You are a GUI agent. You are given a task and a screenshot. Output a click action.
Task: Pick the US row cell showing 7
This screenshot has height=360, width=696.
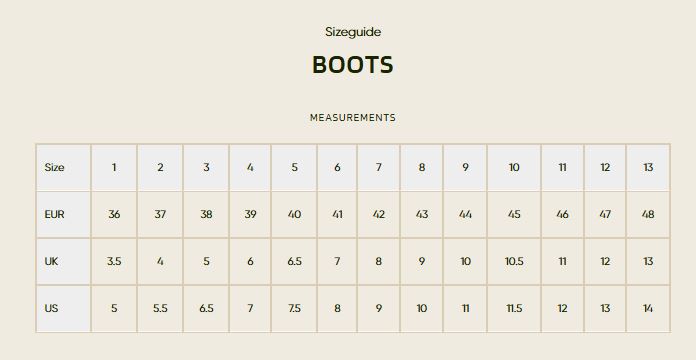tap(250, 309)
